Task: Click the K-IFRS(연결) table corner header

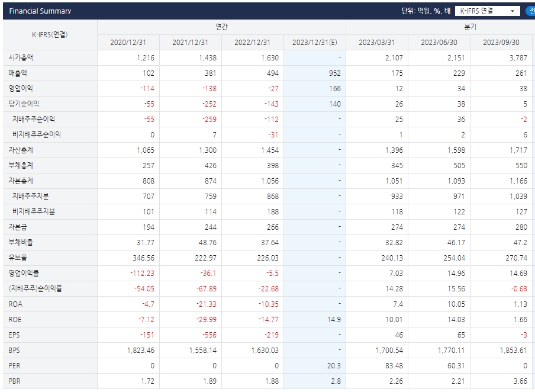Action: click(x=50, y=34)
